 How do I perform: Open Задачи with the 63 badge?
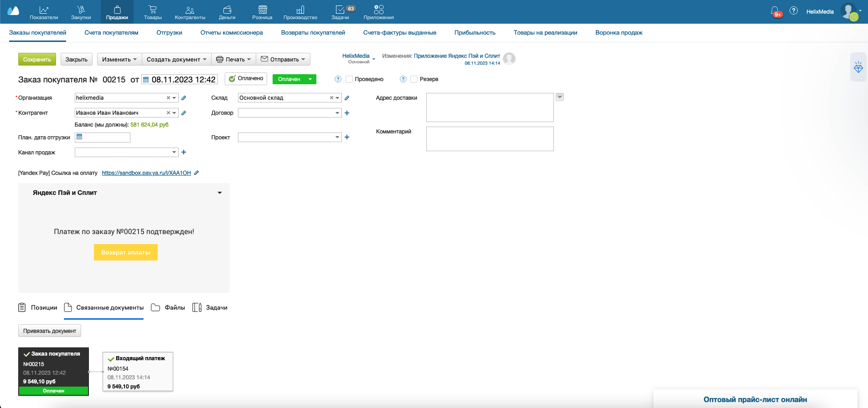[x=341, y=12]
